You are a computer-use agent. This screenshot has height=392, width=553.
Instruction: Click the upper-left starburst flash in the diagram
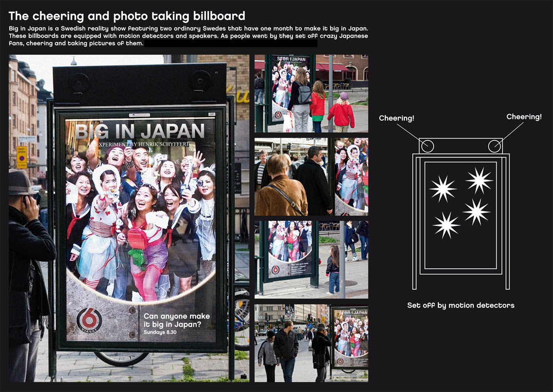tap(443, 189)
